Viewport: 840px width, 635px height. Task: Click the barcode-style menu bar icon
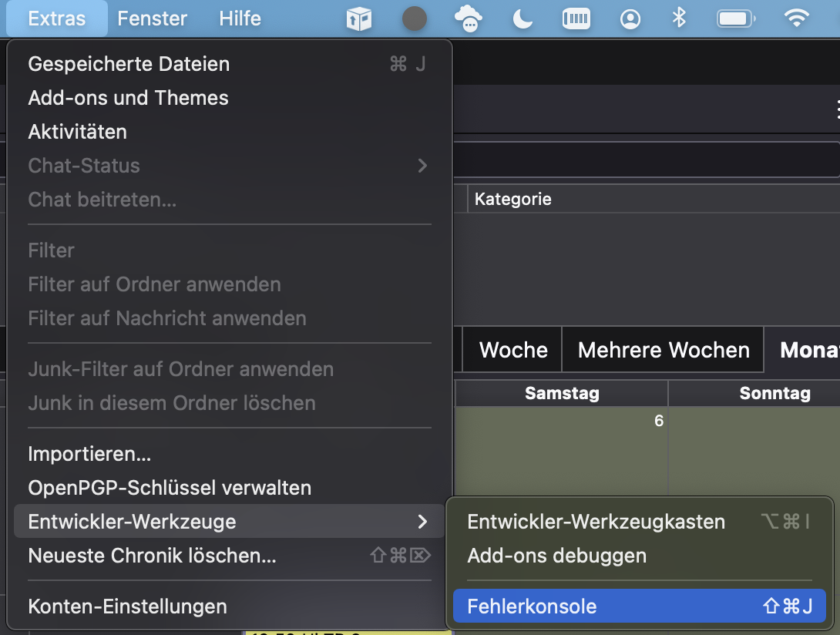pyautogui.click(x=576, y=18)
